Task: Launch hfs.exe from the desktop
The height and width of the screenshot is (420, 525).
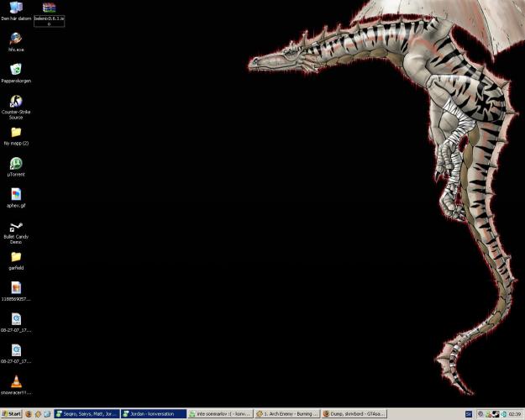Action: 16,39
